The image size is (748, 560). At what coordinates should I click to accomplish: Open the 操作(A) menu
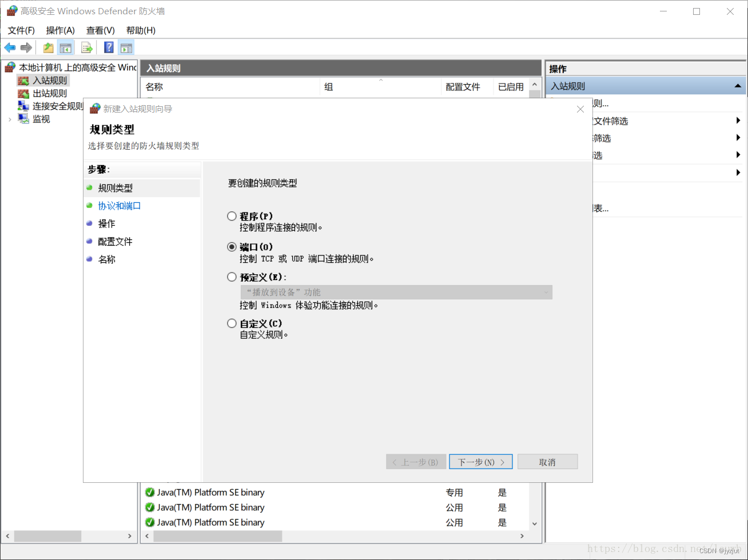coord(61,30)
